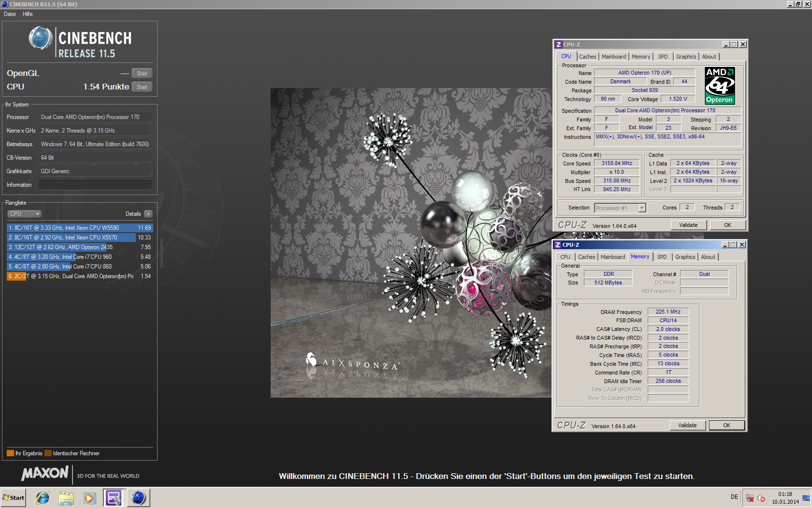The height and width of the screenshot is (508, 812).
Task: Select Core i7 960 ranking entry
Action: point(80,257)
